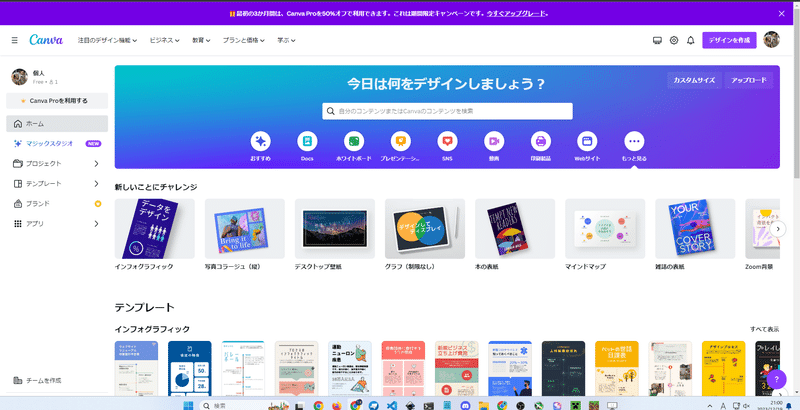Image resolution: width=800 pixels, height=410 pixels.
Task: Click the Canva content search field
Action: (447, 111)
